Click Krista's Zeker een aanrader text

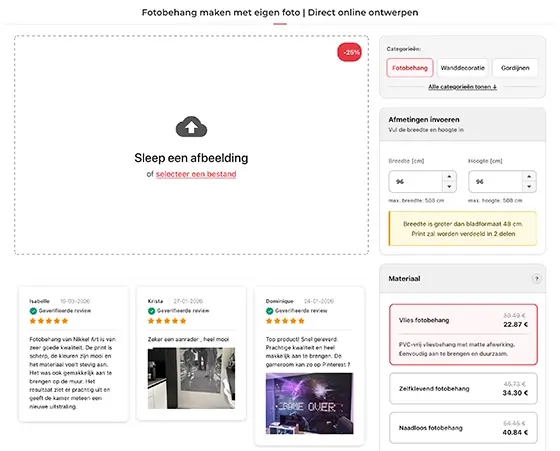[188, 339]
